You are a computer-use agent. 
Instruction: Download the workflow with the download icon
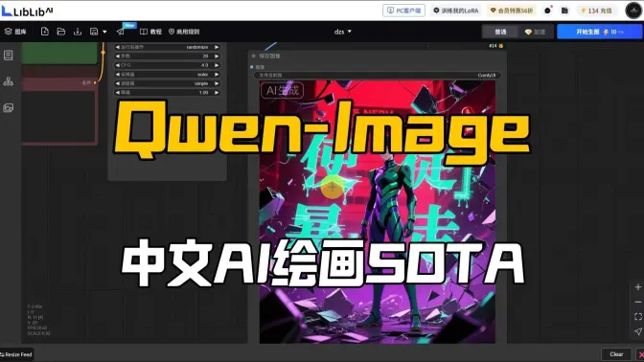tap(78, 32)
